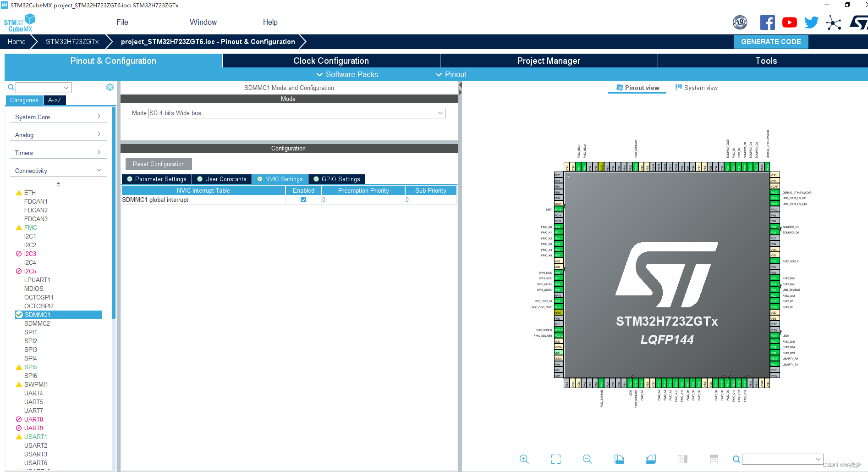This screenshot has height=472, width=868.
Task: Click the SDMMC1 green check icon
Action: tap(19, 315)
